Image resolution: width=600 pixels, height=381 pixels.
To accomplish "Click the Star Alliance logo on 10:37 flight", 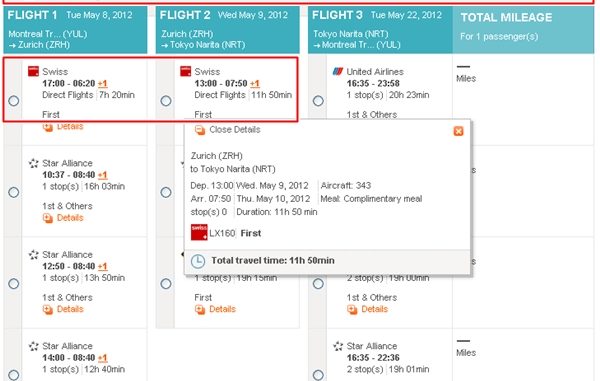I will pos(34,163).
